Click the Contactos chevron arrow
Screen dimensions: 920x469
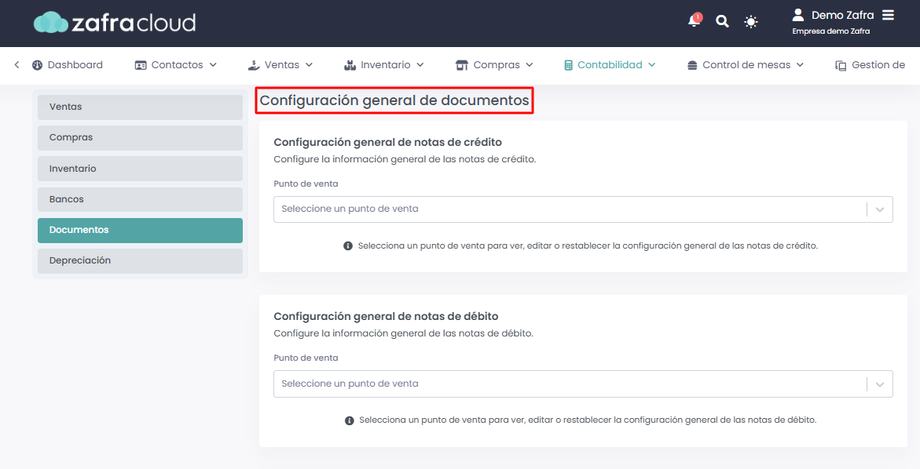pos(213,65)
